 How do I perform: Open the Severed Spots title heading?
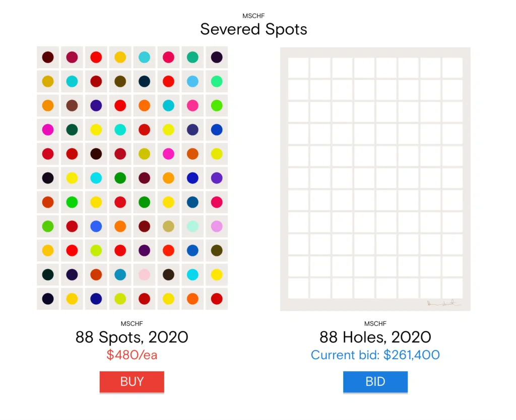pos(253,29)
